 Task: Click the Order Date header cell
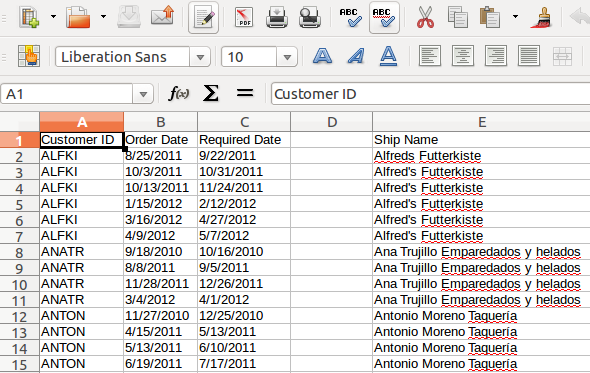pyautogui.click(x=161, y=140)
